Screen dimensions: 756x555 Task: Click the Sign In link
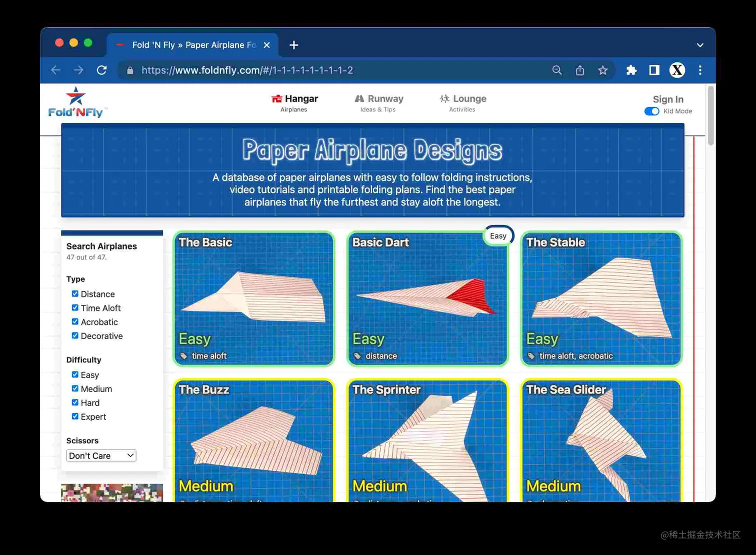point(668,99)
